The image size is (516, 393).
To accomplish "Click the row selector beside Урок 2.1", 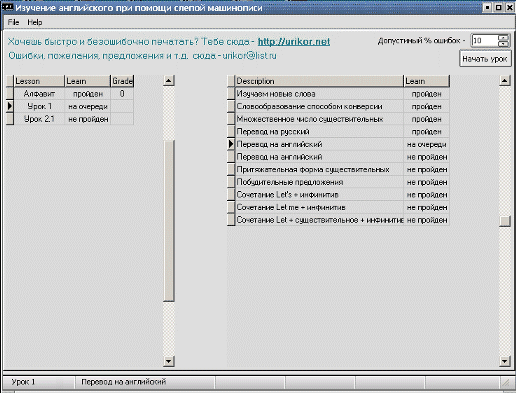I will pyautogui.click(x=10, y=119).
